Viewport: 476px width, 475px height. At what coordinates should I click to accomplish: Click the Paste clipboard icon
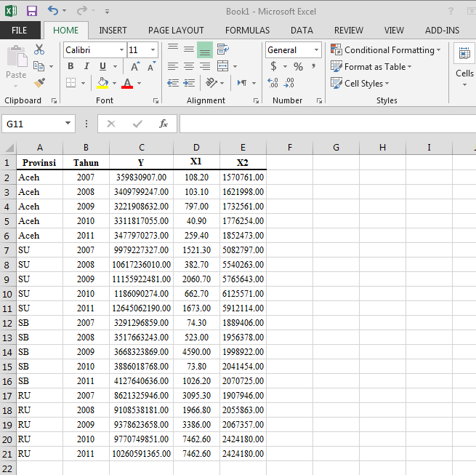tap(17, 57)
